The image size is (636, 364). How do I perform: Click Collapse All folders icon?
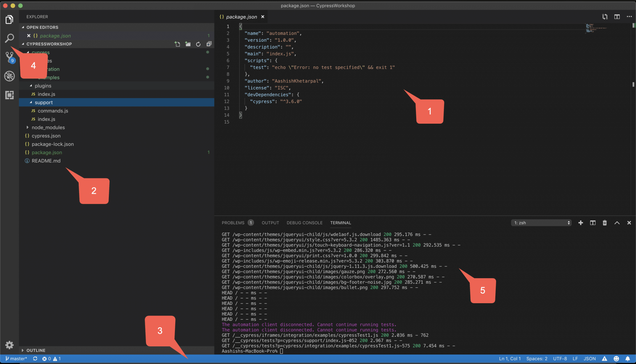point(209,44)
